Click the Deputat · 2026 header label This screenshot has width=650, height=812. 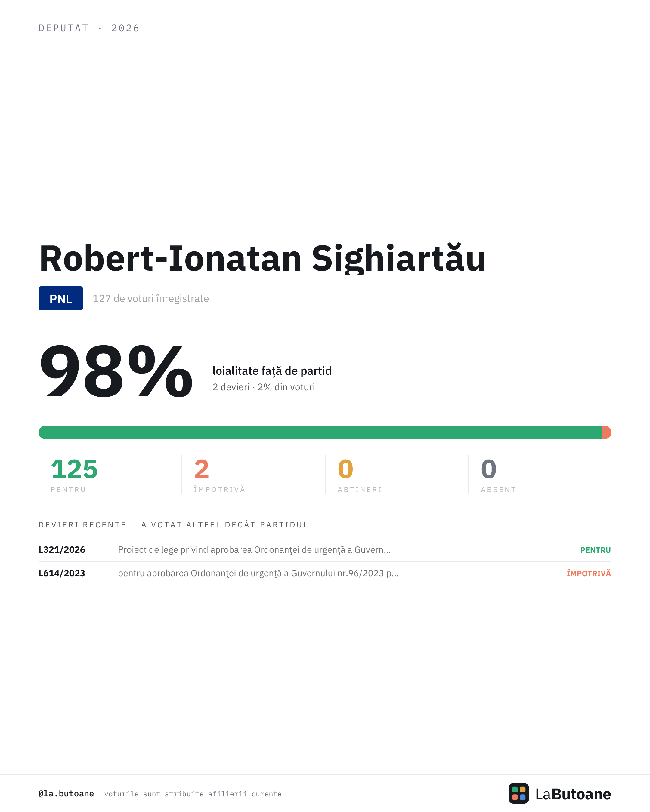click(89, 28)
